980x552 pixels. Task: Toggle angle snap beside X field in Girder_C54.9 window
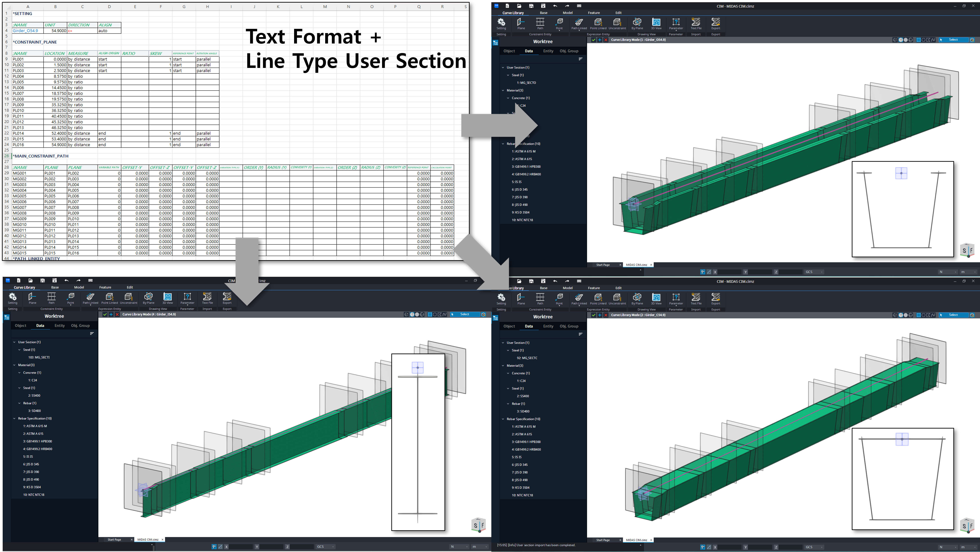(x=709, y=547)
